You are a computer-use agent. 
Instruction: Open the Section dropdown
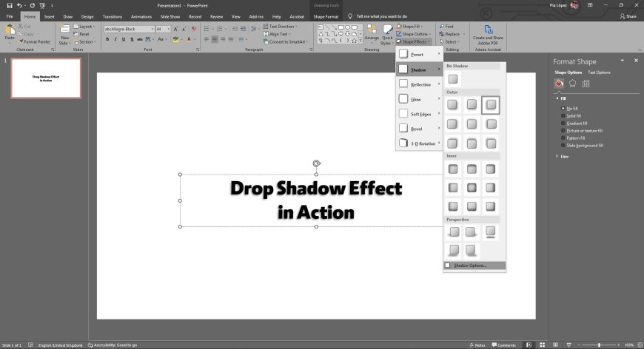(x=84, y=42)
